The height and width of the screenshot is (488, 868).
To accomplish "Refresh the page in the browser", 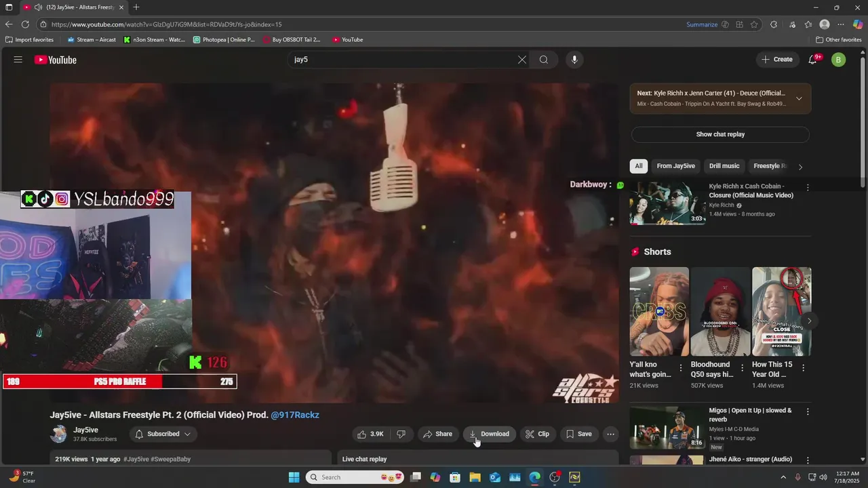I will click(25, 24).
